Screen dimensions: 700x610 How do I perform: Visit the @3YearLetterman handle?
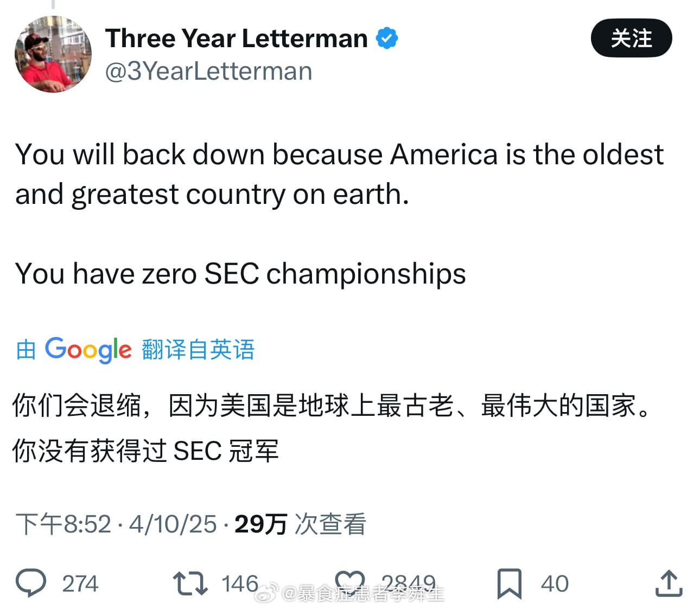(x=208, y=71)
